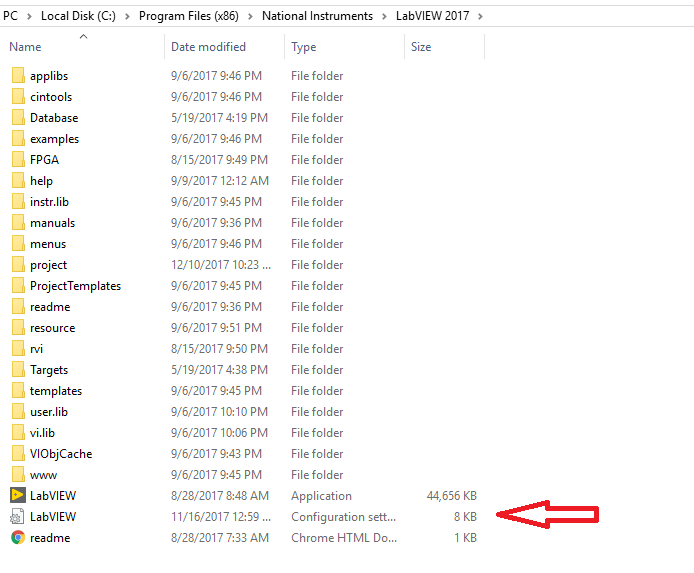Expand the chevron after PC in breadcrumb
Image resolution: width=694 pixels, height=573 pixels.
(x=29, y=16)
